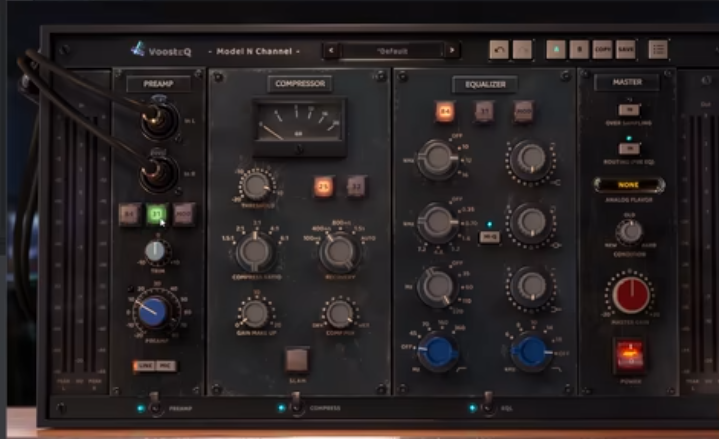Click the undo arrow in the top bar
719x439 pixels.
[x=499, y=50]
